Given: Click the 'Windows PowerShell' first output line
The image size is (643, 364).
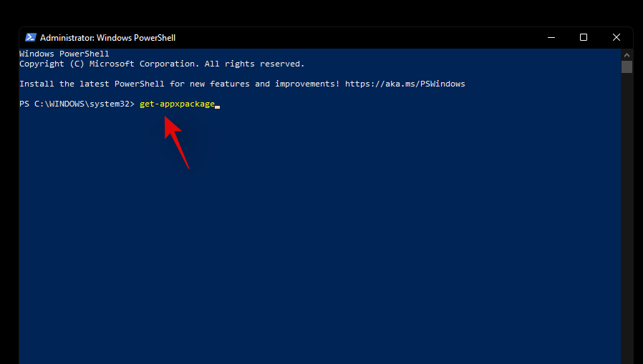Looking at the screenshot, I should coord(64,54).
